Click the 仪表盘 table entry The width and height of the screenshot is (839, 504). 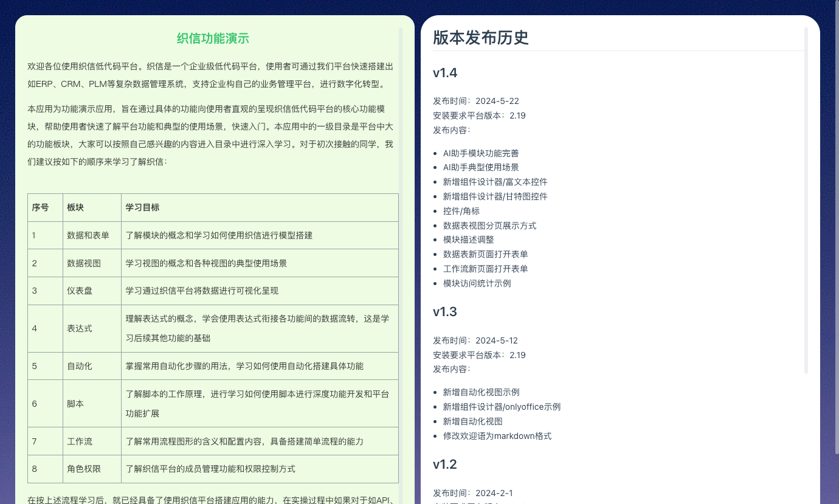(x=80, y=291)
